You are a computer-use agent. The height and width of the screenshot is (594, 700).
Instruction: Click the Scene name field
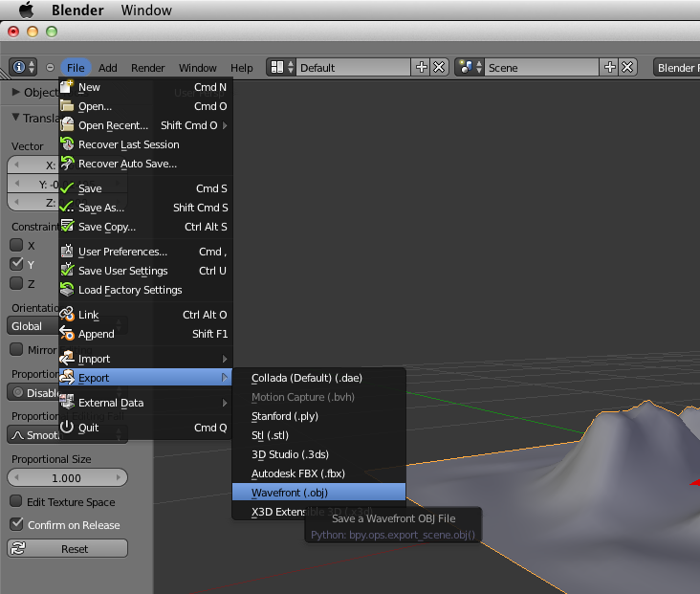[x=541, y=68]
